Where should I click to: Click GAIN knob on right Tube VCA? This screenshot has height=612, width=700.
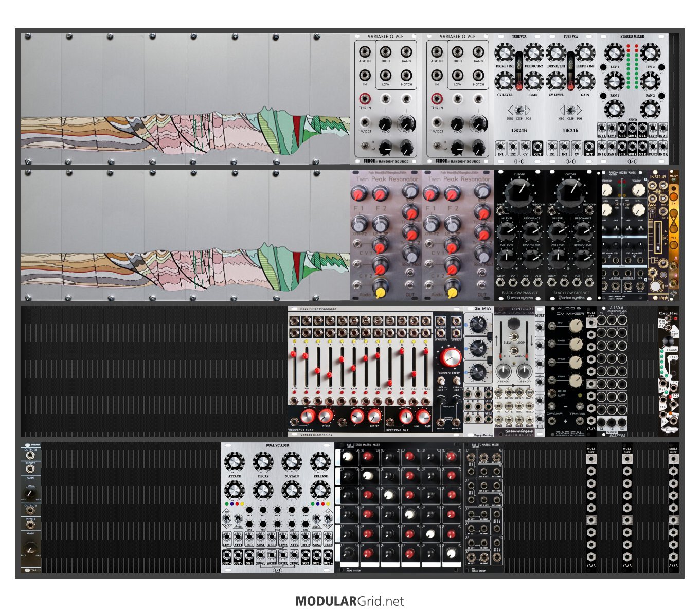[x=585, y=81]
